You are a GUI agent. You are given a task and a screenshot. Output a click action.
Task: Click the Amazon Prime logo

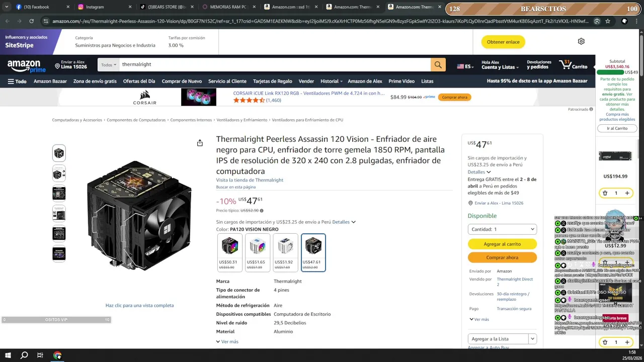coord(26,66)
